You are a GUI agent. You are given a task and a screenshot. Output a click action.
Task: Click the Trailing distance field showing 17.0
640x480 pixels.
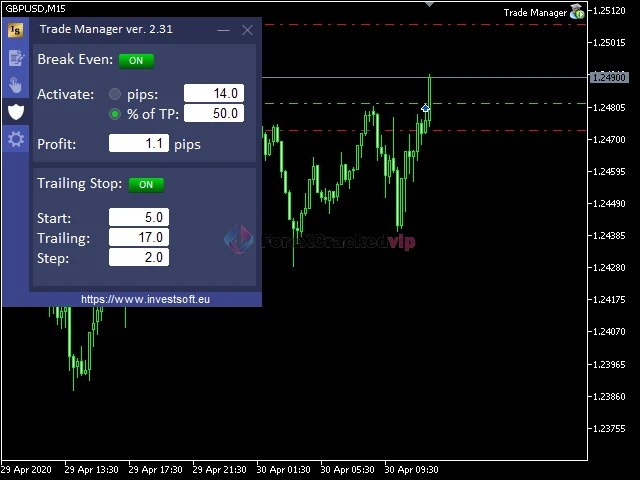tap(138, 238)
